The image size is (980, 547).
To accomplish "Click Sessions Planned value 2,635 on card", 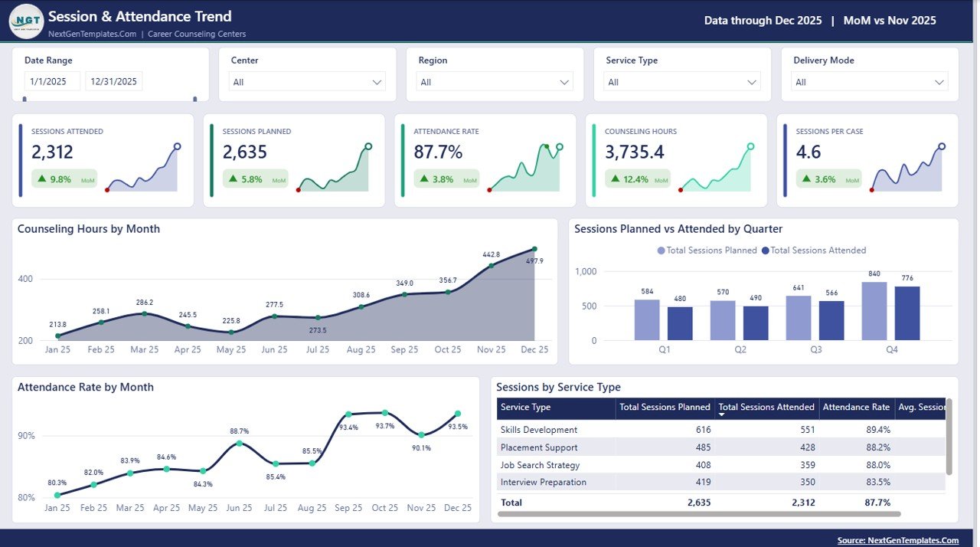I will tap(245, 152).
